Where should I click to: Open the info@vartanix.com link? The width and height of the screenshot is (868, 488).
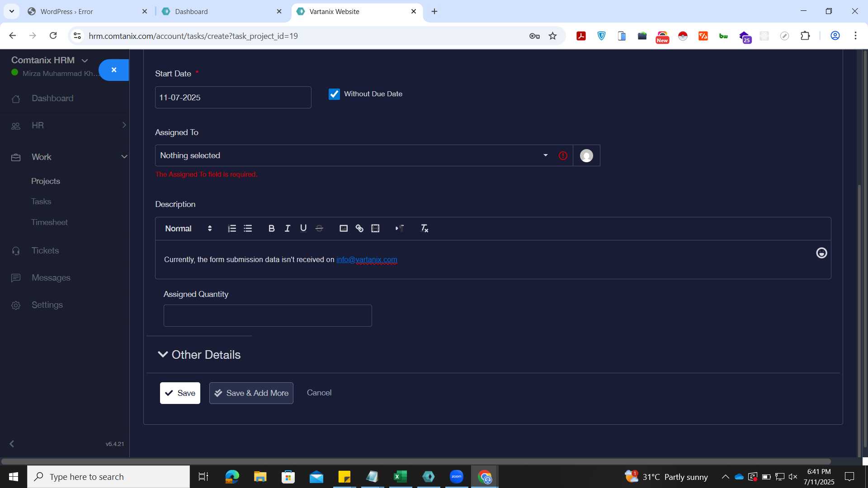click(367, 260)
